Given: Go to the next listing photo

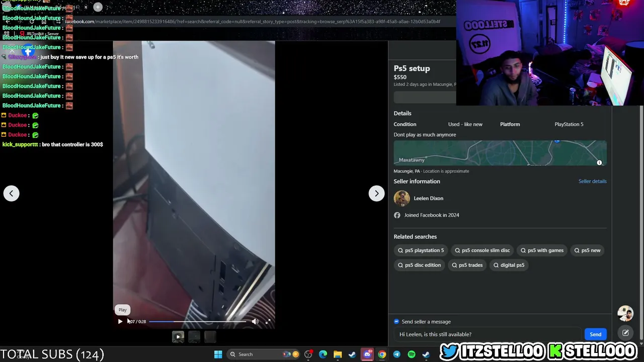Looking at the screenshot, I should click(x=376, y=194).
